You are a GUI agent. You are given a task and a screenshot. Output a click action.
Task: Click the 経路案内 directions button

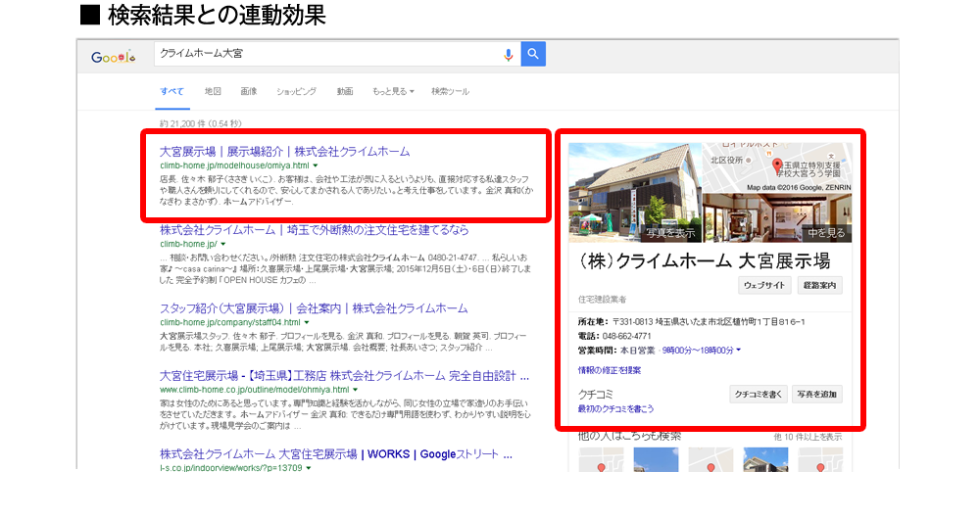(x=819, y=285)
